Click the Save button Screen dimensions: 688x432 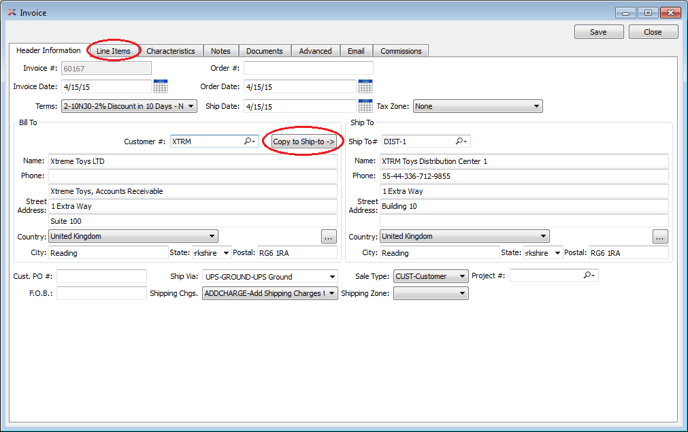[x=598, y=32]
